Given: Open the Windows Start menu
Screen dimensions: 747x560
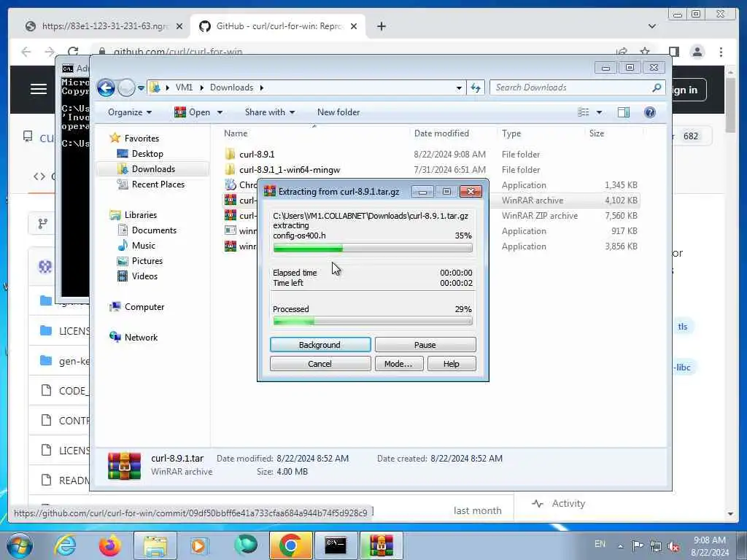Looking at the screenshot, I should pyautogui.click(x=20, y=545).
